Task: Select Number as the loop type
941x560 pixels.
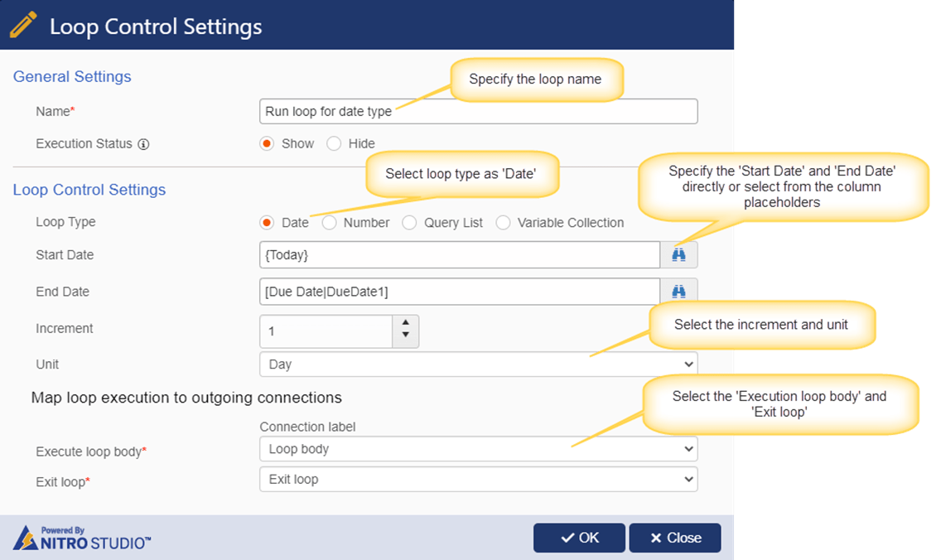Action: pyautogui.click(x=328, y=222)
